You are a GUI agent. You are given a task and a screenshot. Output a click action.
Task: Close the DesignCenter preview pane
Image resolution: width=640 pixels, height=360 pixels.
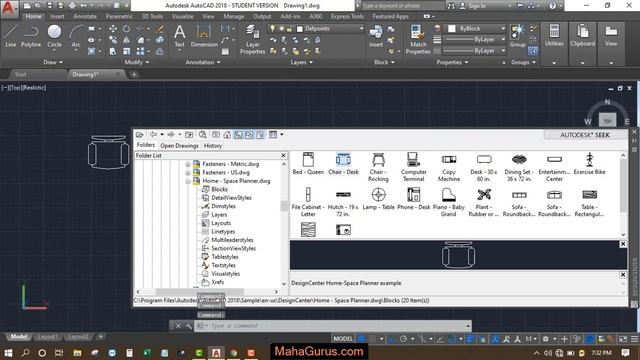tap(623, 244)
